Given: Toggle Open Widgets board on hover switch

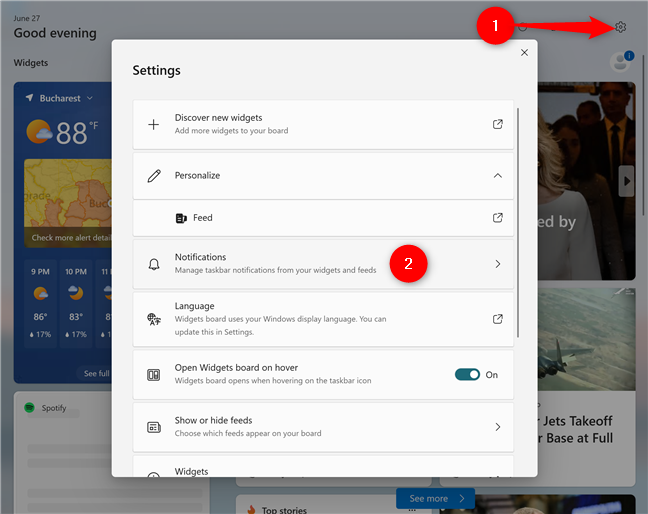Looking at the screenshot, I should click(467, 374).
